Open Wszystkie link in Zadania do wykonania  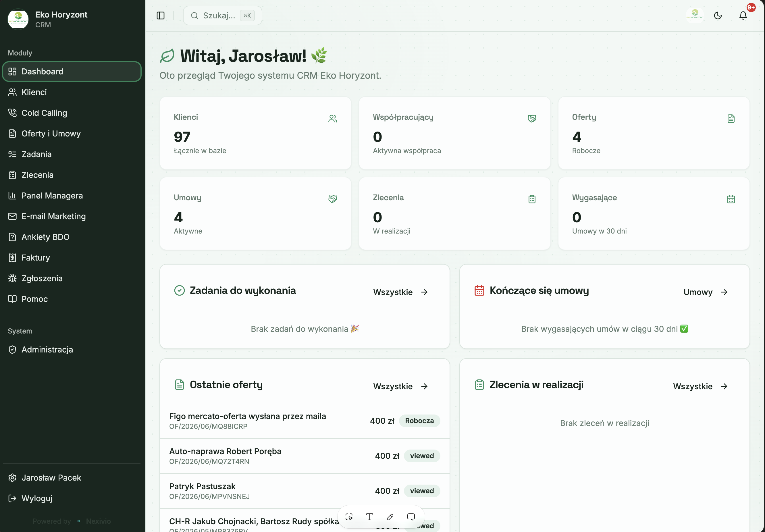(400, 292)
